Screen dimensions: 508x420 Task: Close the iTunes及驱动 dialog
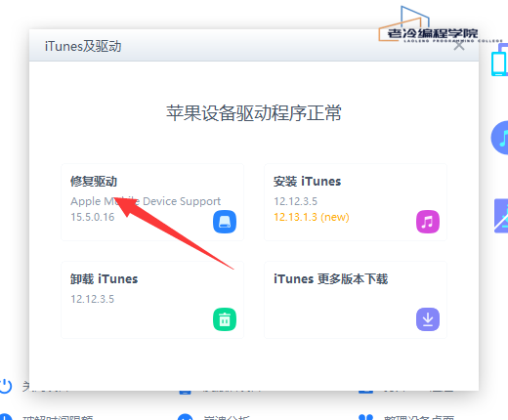tap(459, 46)
